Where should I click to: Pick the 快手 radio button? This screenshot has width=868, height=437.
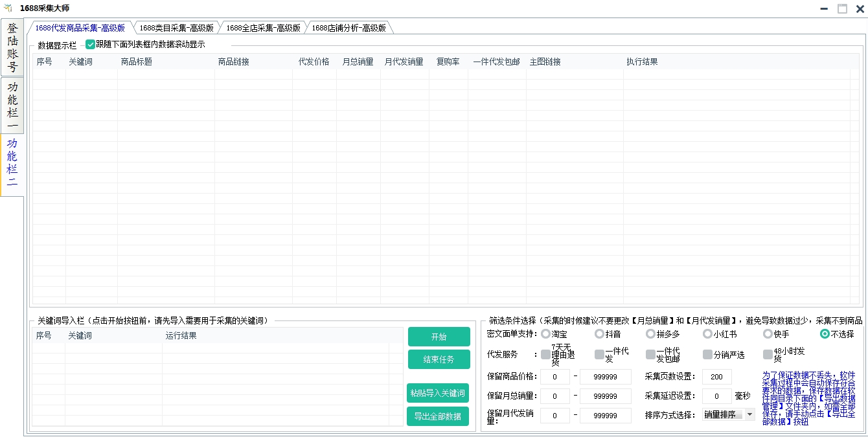[x=768, y=334]
